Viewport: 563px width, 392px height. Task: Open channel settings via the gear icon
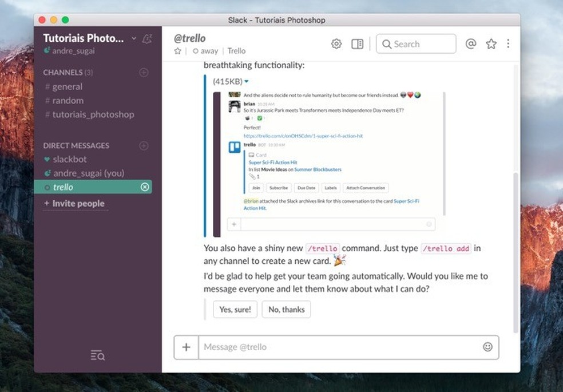[x=336, y=43]
